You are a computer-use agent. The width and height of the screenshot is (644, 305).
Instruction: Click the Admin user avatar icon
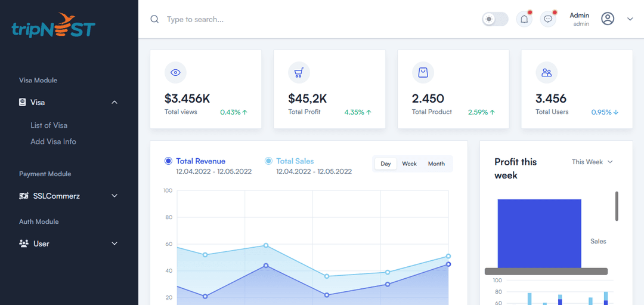coord(608,19)
